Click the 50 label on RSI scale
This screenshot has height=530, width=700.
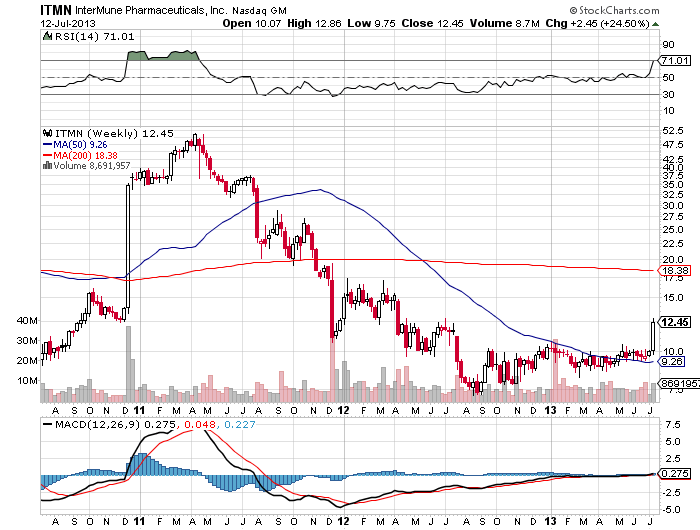(668, 78)
